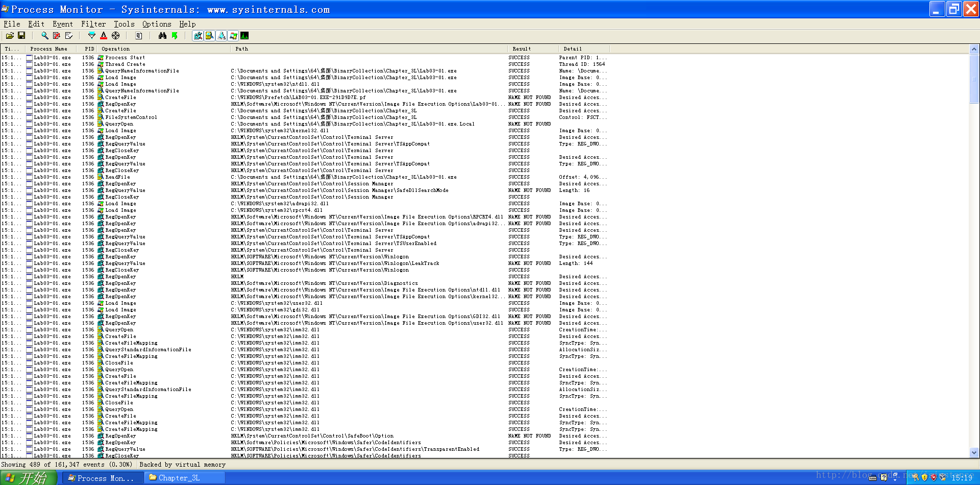Click the Process Name column header

pyautogui.click(x=52, y=49)
